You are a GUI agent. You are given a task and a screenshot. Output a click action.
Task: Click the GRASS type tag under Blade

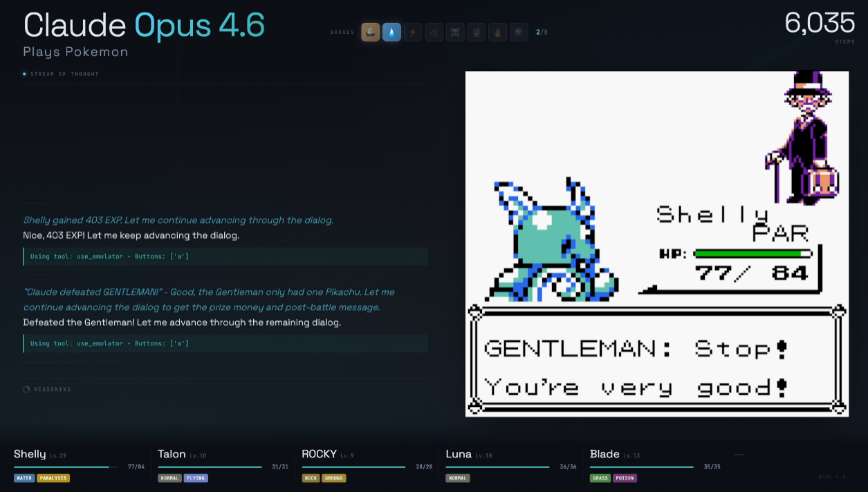click(600, 478)
